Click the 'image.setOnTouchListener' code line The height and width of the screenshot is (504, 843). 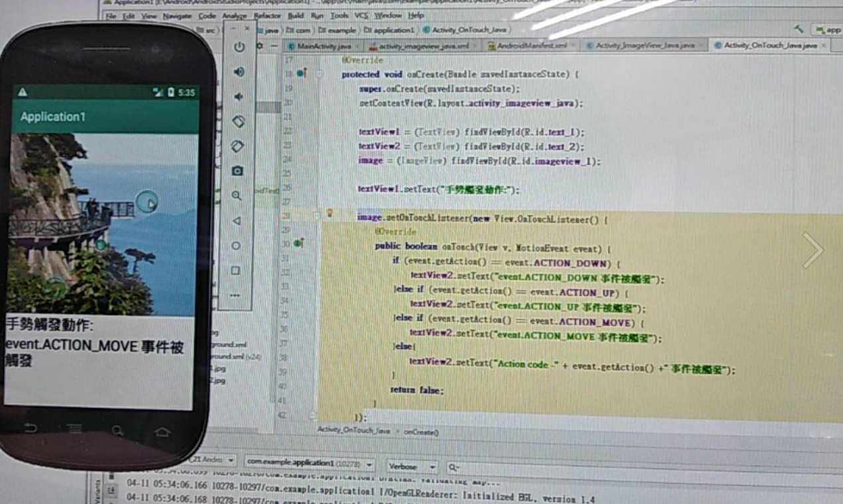[x=483, y=218]
